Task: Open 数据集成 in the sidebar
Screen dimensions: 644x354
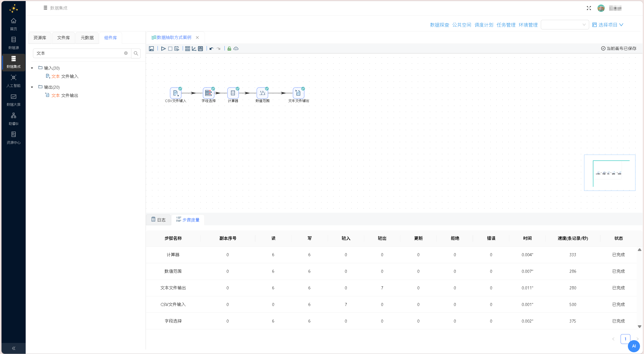Action: tap(14, 62)
